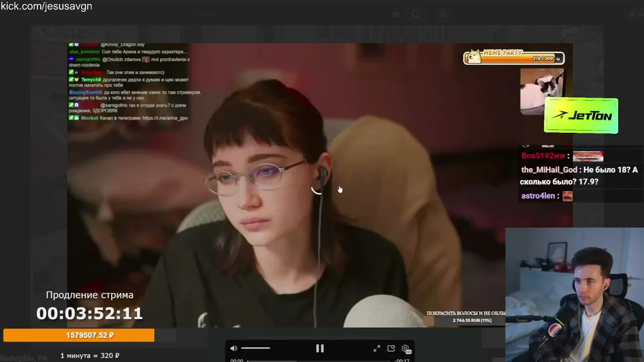Click the emote after BosS192ww
This screenshot has height=362, width=644.
[588, 156]
